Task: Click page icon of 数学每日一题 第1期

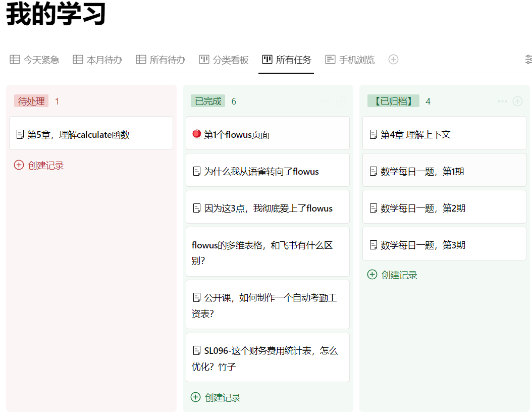Action: [x=373, y=171]
